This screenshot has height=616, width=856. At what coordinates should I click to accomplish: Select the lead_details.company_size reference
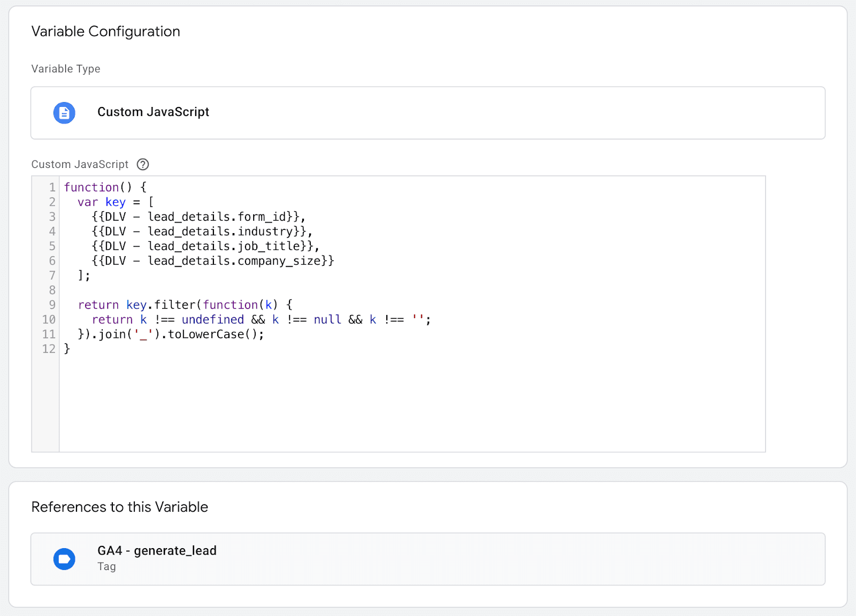(212, 260)
